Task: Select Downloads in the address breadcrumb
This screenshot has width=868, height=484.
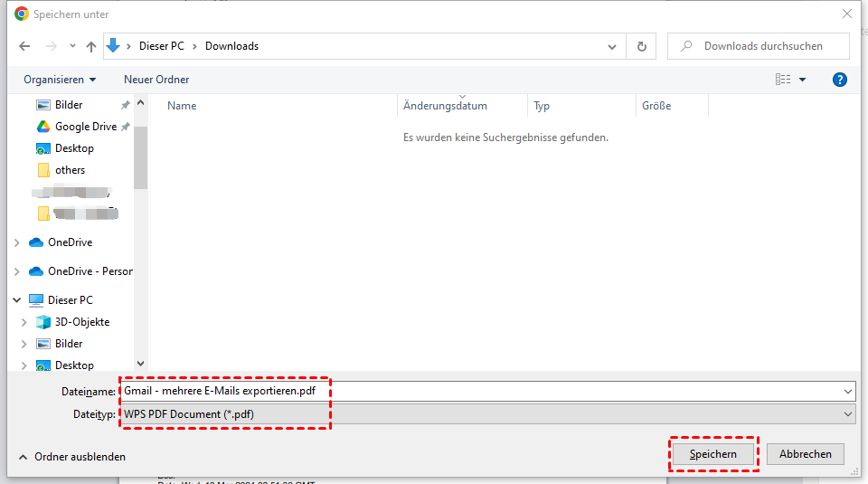Action: click(232, 46)
